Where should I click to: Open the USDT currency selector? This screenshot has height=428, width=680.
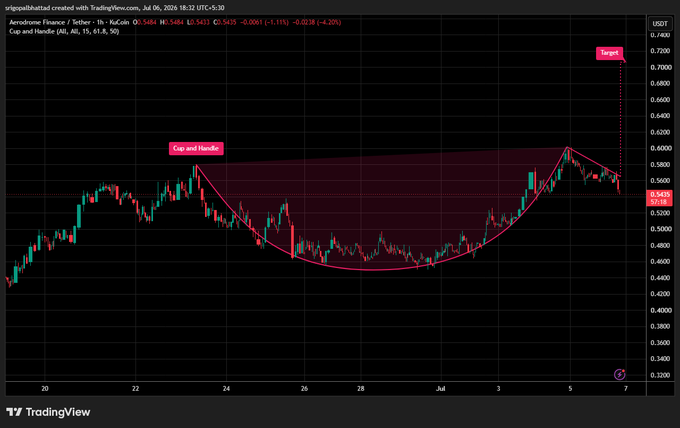click(660, 23)
